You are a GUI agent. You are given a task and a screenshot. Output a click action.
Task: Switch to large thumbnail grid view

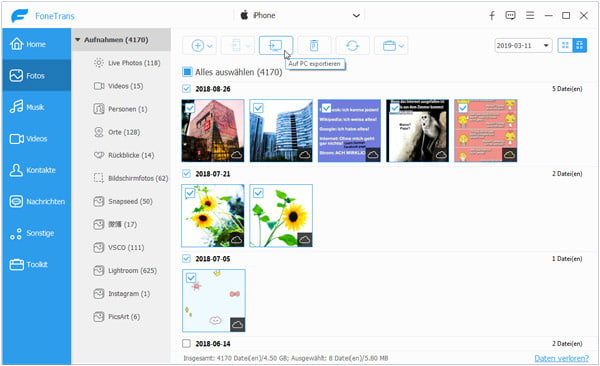565,46
